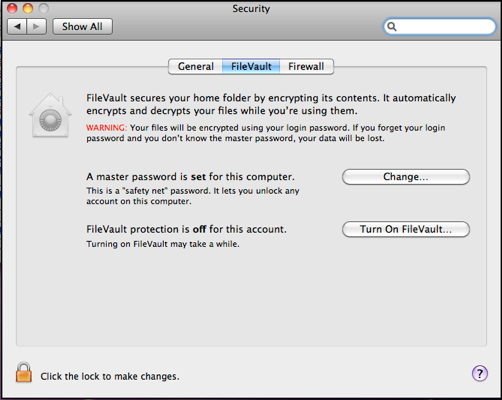
Task: Click the Turn On FileVault… button
Action: point(406,229)
